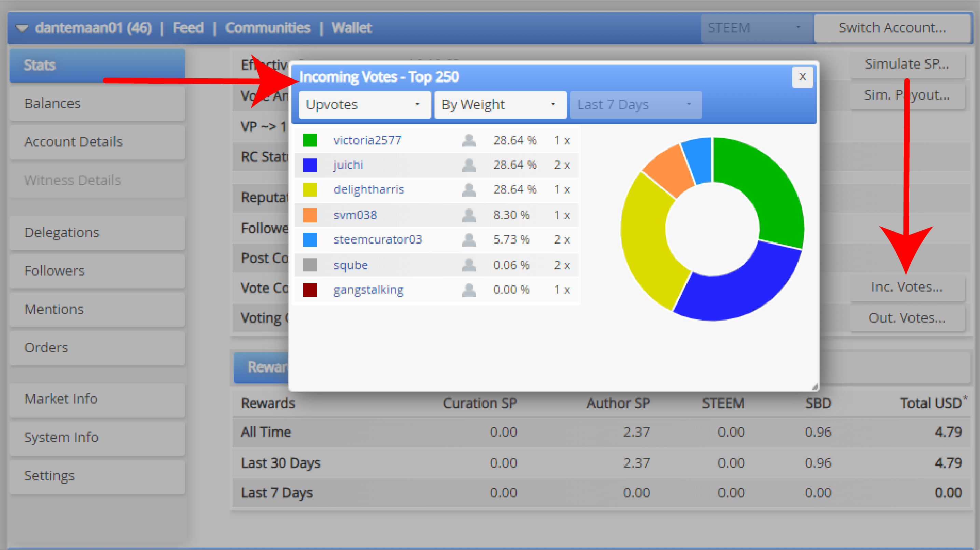
Task: Expand the account menu arrow beside dantemaan01
Action: (22, 28)
